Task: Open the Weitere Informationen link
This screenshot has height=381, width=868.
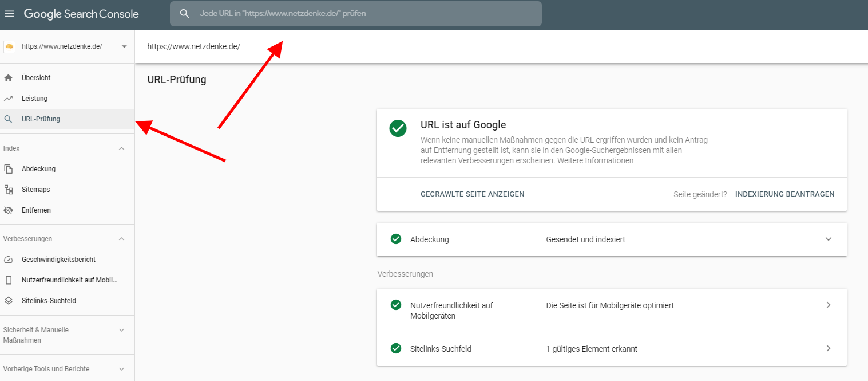Action: coord(595,161)
